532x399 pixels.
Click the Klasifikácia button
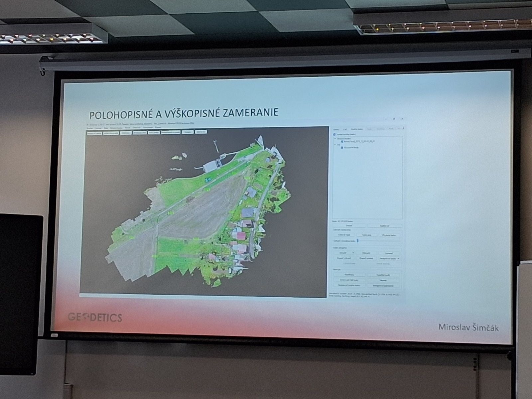point(349,275)
